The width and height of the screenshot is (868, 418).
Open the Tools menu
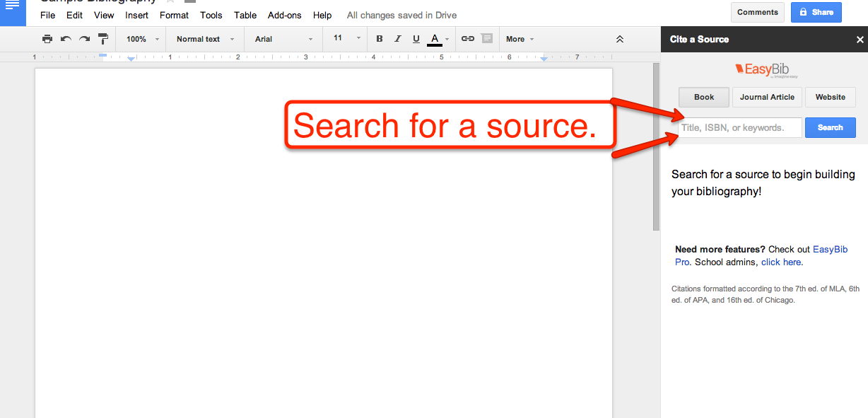(211, 15)
